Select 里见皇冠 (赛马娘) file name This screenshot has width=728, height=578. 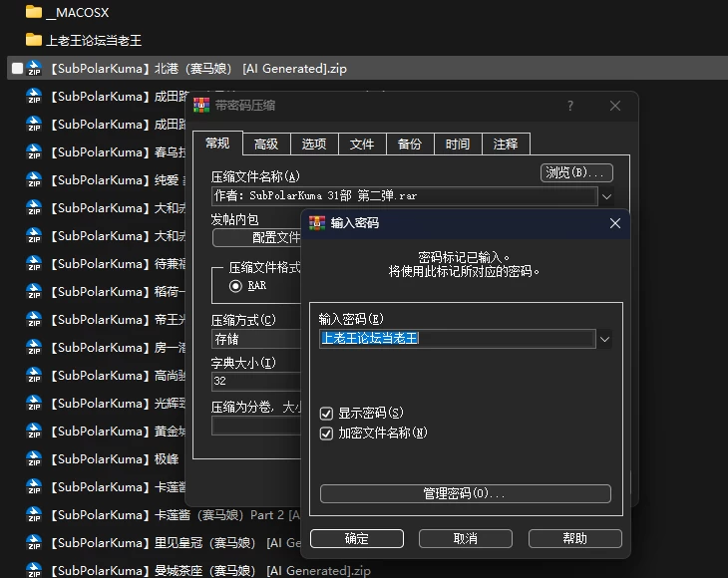[177, 543]
